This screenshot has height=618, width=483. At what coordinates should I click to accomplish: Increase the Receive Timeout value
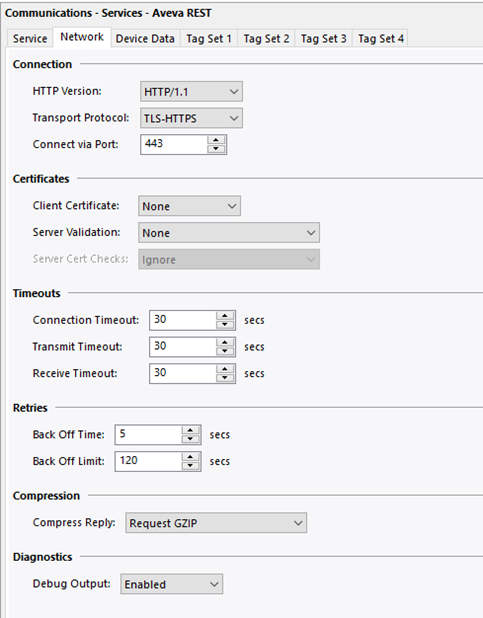225,369
